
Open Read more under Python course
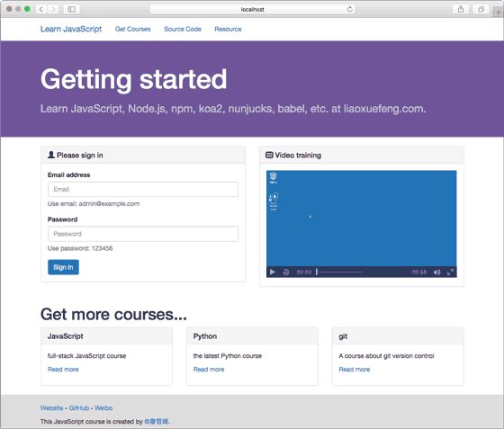point(209,370)
